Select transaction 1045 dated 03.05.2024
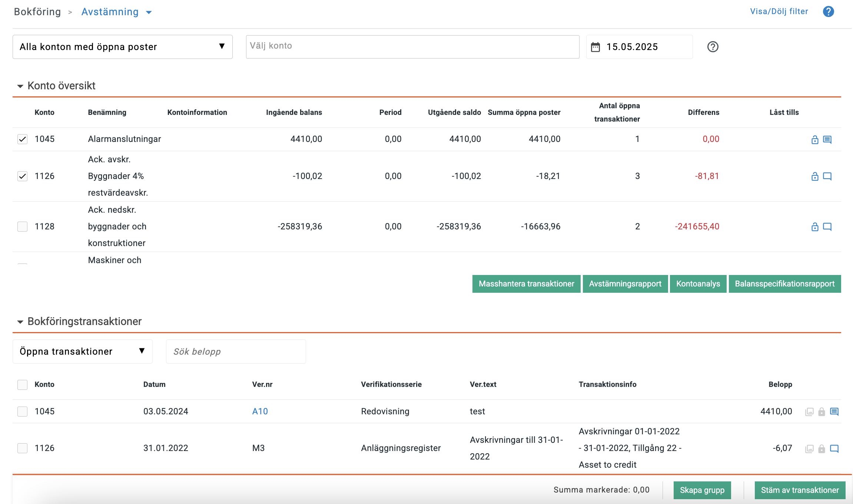The height and width of the screenshot is (504, 853). (23, 411)
